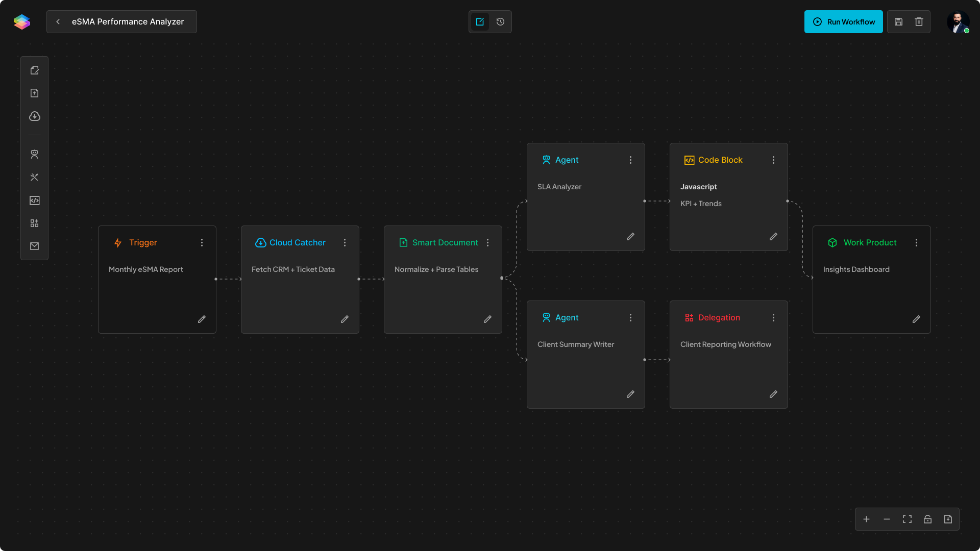Image resolution: width=980 pixels, height=551 pixels.
Task: Open the run history view
Action: click(x=500, y=22)
